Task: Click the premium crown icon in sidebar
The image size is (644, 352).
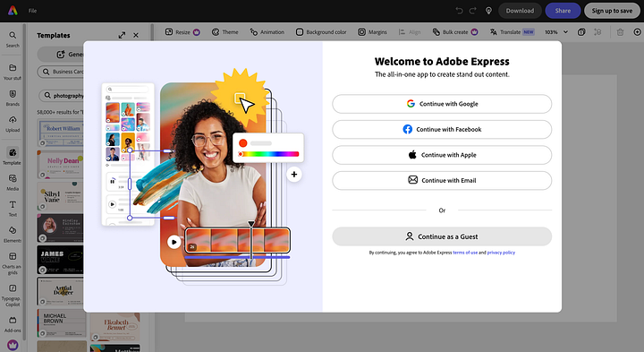Action: pyautogui.click(x=13, y=345)
